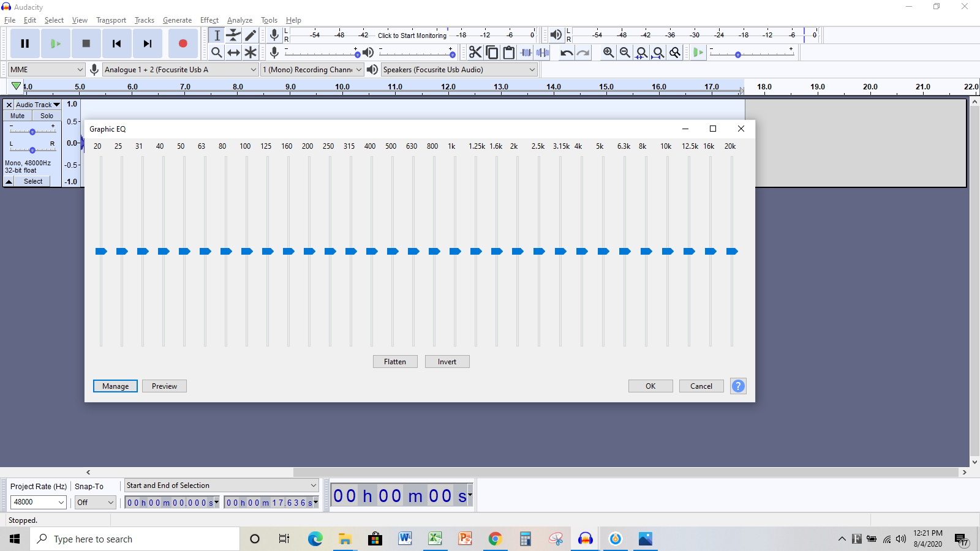Open the MME audio host dropdown
980x551 pixels.
click(x=46, y=70)
